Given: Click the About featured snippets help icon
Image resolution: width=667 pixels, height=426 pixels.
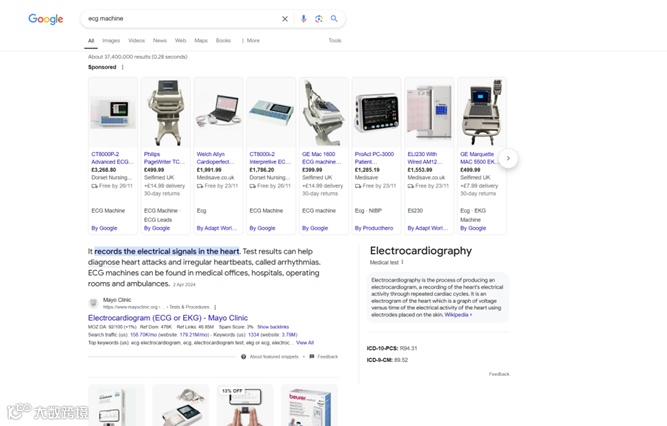Looking at the screenshot, I should point(243,357).
